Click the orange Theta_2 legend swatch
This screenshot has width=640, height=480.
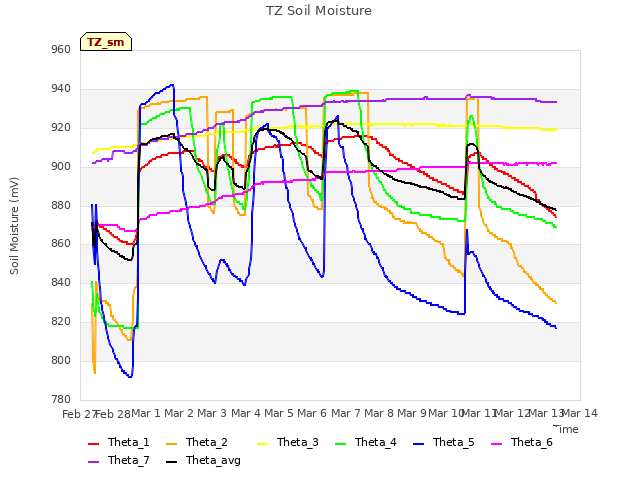click(171, 443)
